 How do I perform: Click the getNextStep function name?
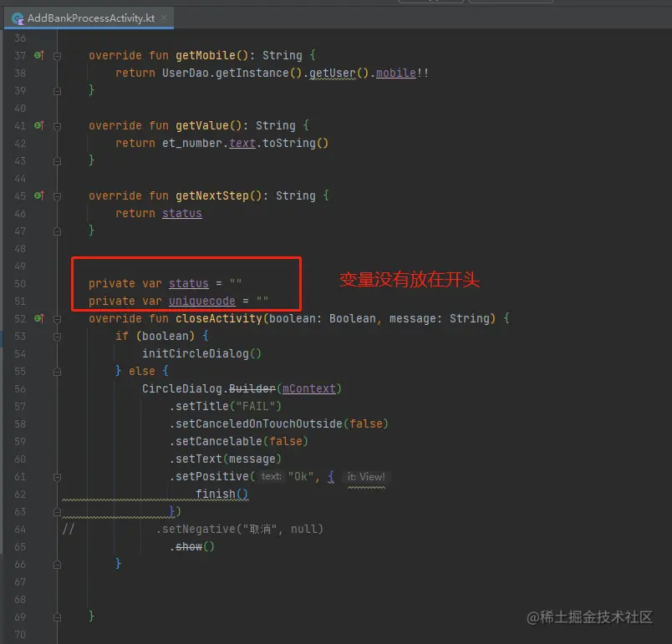click(x=212, y=195)
